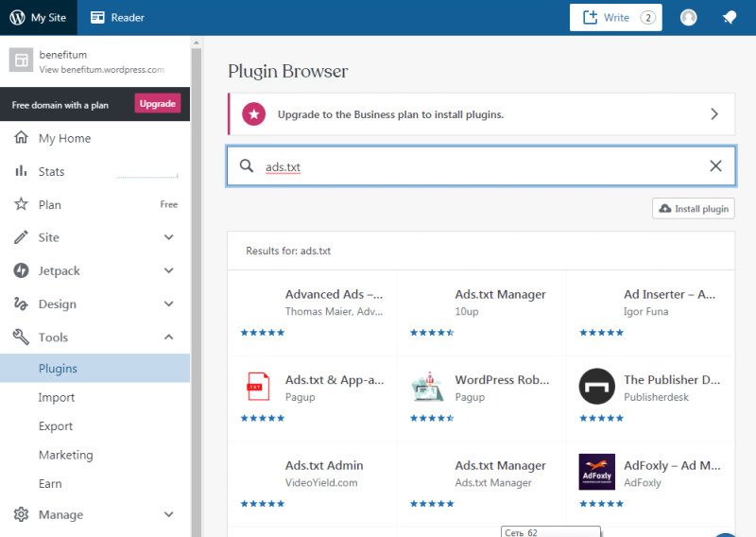Click the Jetpack lightning icon

tap(21, 270)
